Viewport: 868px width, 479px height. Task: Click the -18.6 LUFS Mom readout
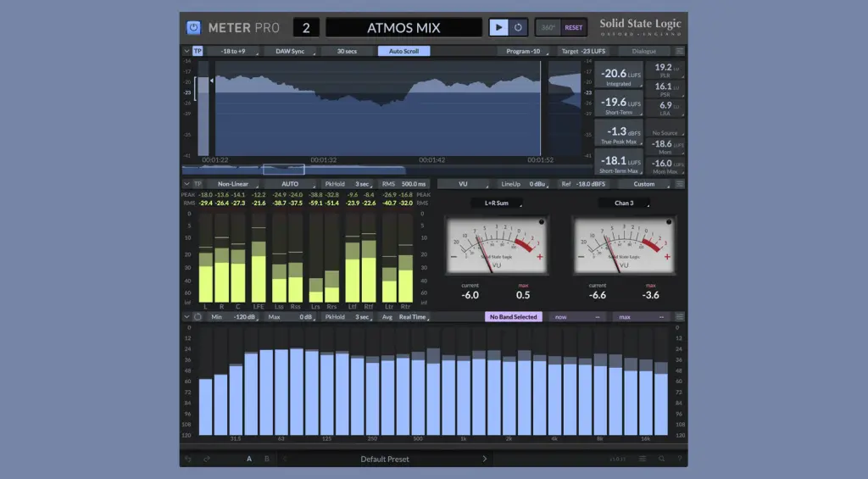(665, 146)
